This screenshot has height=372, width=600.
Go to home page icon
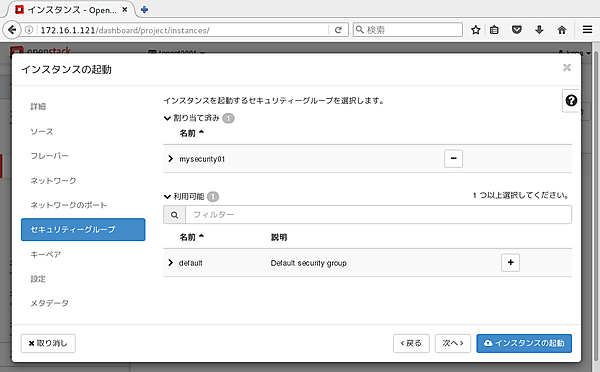562,30
